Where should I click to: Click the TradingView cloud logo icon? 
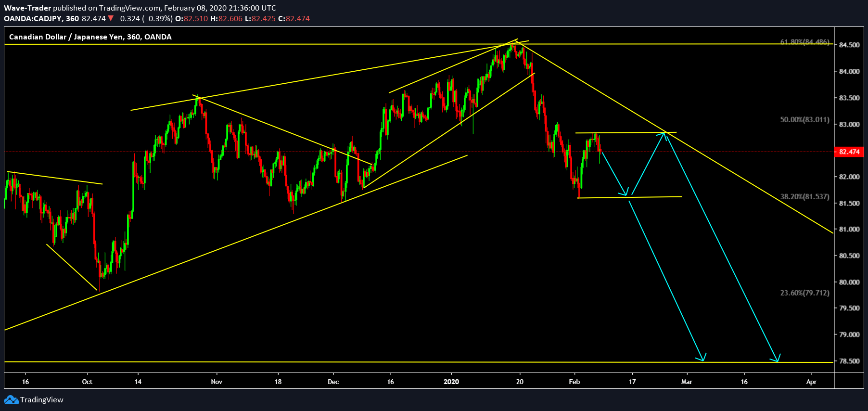pyautogui.click(x=11, y=400)
